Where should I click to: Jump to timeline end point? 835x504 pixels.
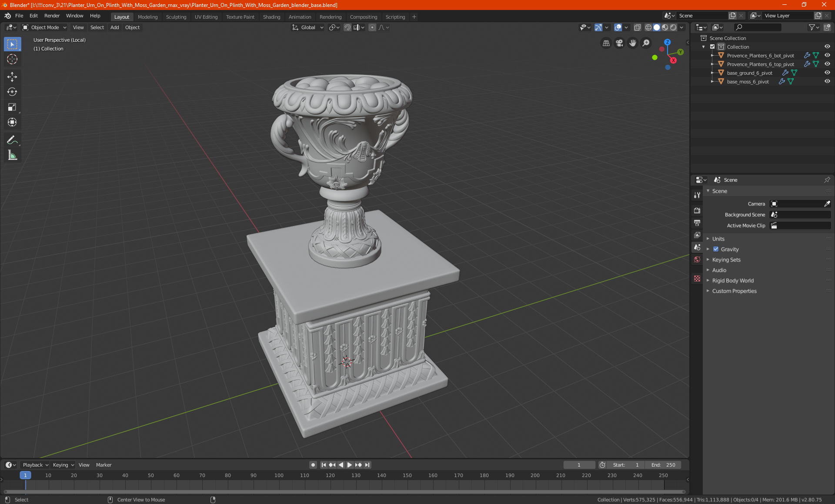(367, 465)
